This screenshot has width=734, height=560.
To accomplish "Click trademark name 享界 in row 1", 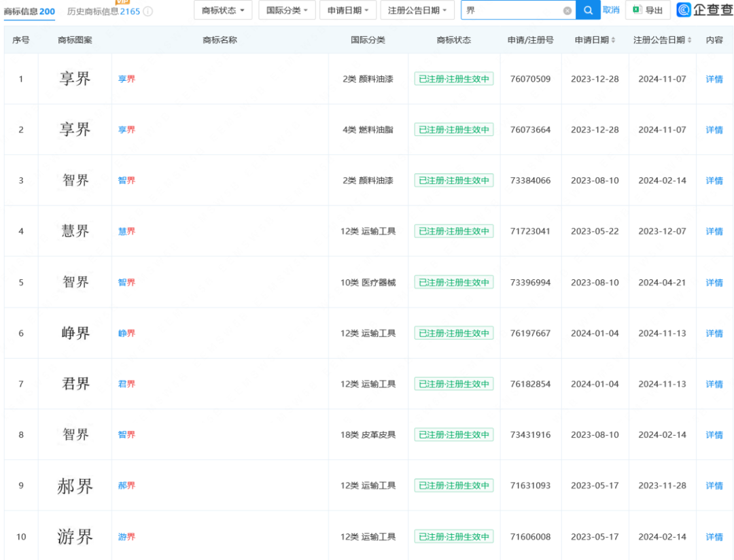I will coord(126,79).
